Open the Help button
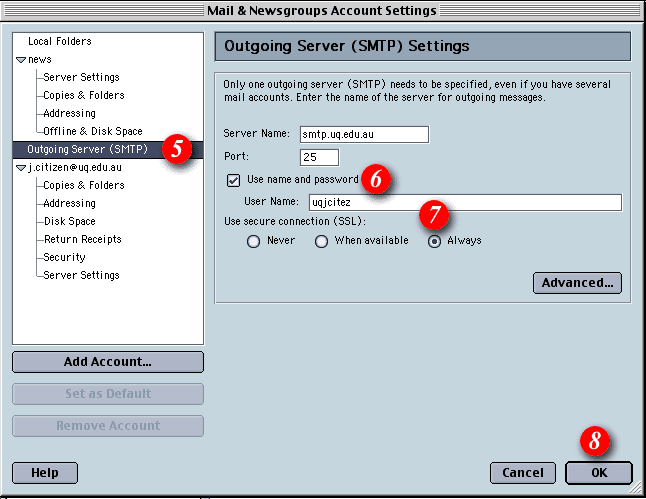Viewport: 646px width, 499px height. (x=44, y=472)
